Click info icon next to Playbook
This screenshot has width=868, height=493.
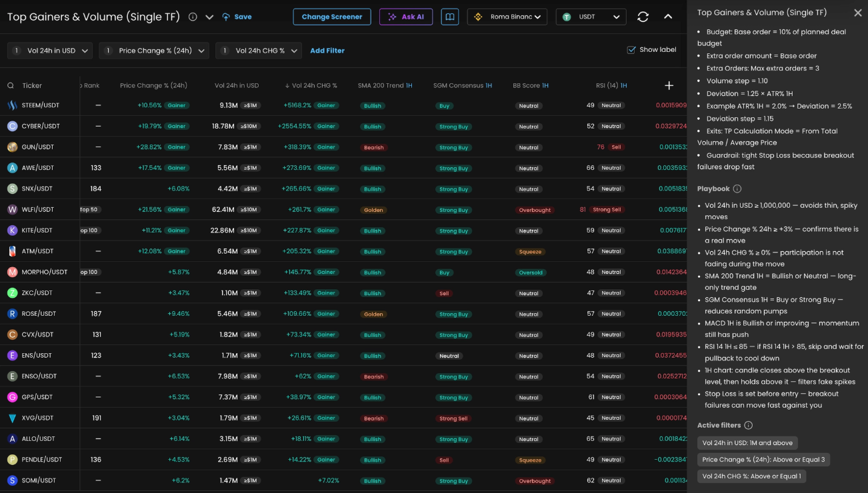tap(737, 189)
